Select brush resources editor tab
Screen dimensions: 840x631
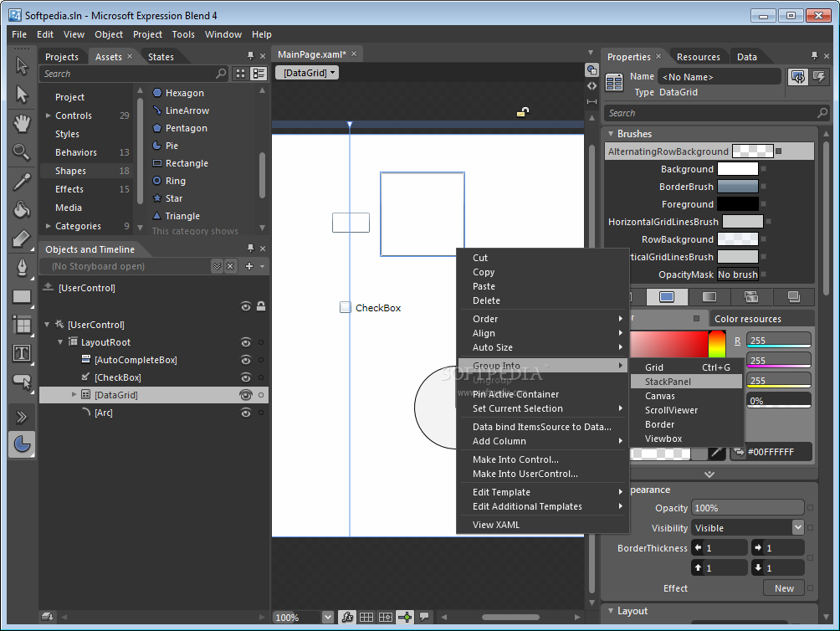pos(793,297)
